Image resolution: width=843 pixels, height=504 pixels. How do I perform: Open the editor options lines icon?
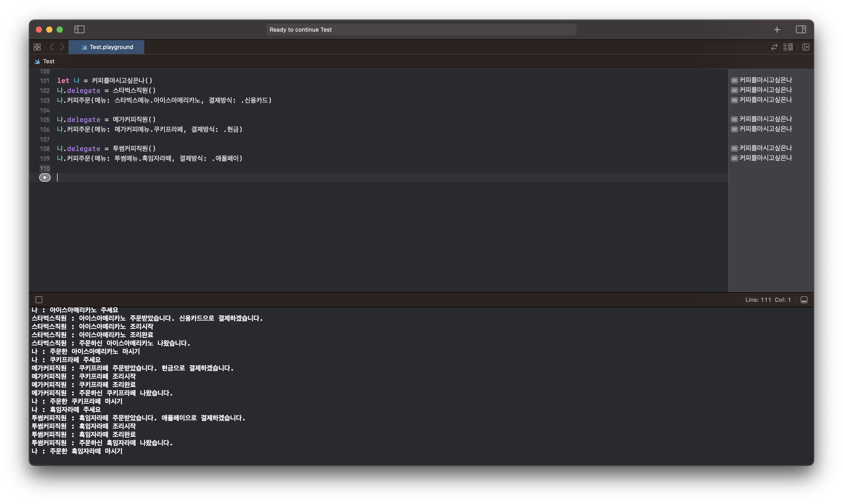[x=788, y=47]
